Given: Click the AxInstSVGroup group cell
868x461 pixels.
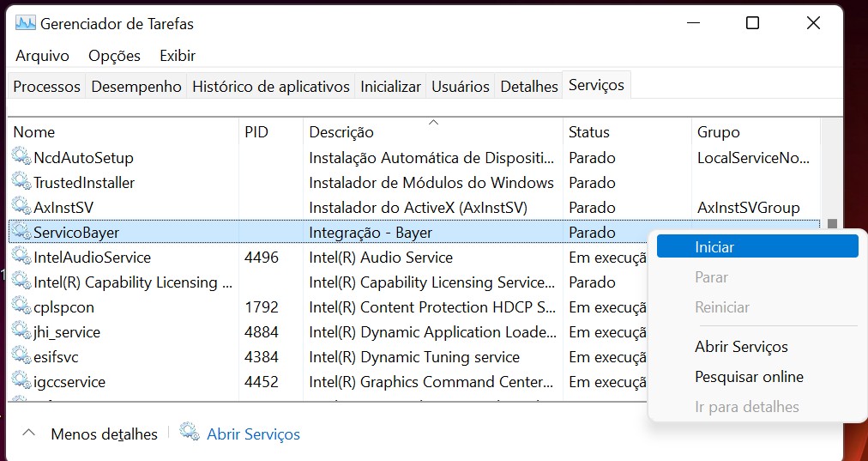Looking at the screenshot, I should [749, 207].
